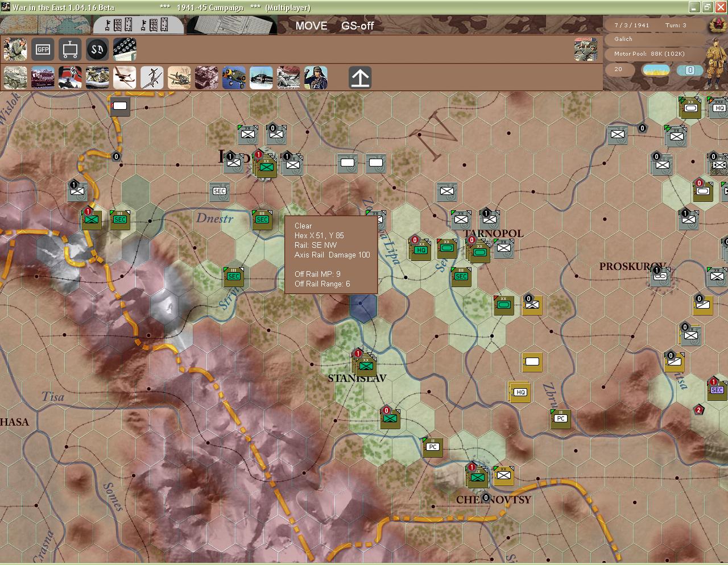Screen dimensions: 728x565
Task: Click the infantry soldiers poster icon
Action: click(288, 77)
